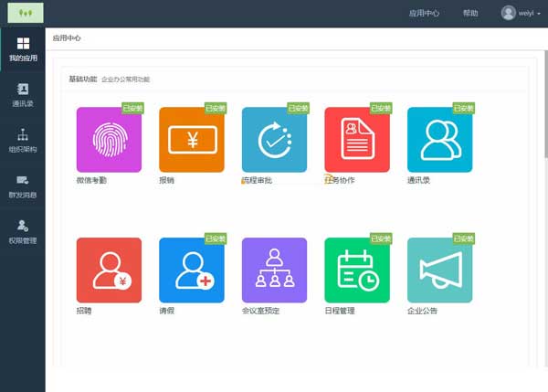Open 群发消息 in the sidebar
Screen dimensions: 548x392
click(x=23, y=186)
